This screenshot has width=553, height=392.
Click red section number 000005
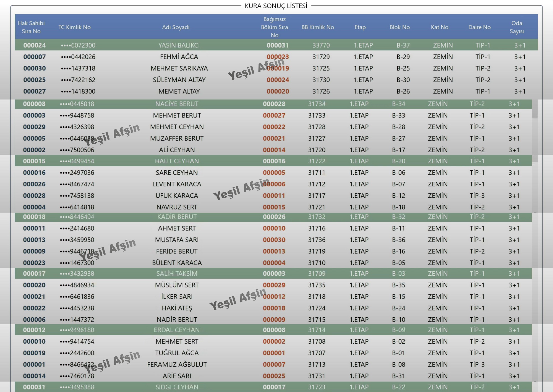274,173
